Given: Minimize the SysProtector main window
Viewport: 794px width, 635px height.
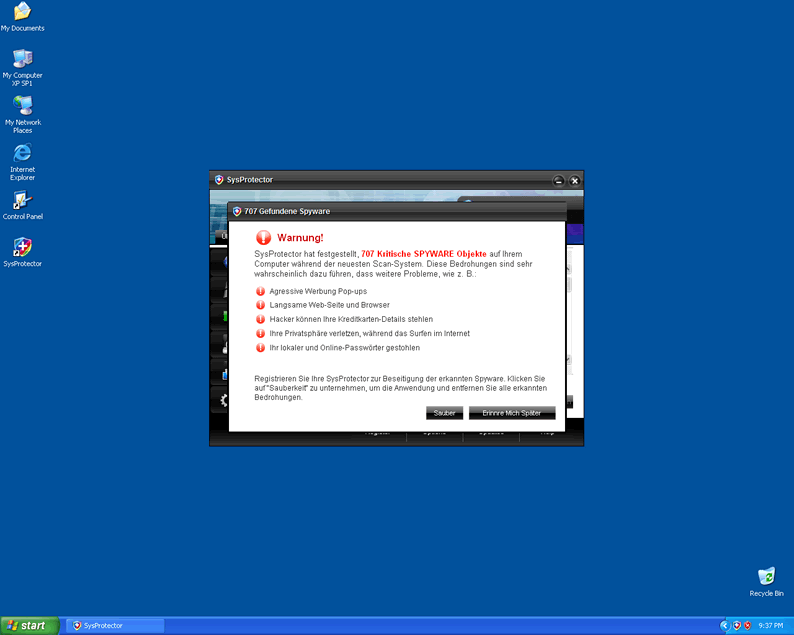Looking at the screenshot, I should pos(559,180).
